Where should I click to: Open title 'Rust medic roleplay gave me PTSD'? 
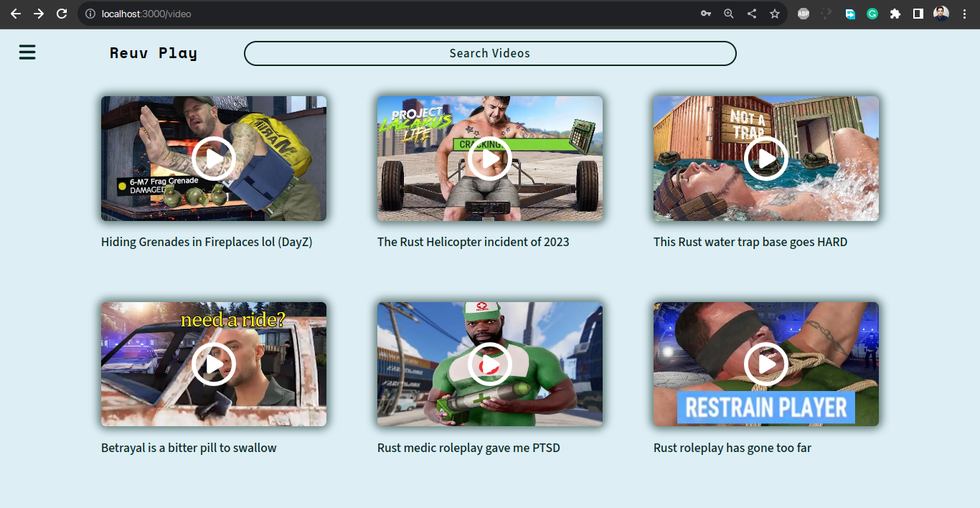pos(468,448)
